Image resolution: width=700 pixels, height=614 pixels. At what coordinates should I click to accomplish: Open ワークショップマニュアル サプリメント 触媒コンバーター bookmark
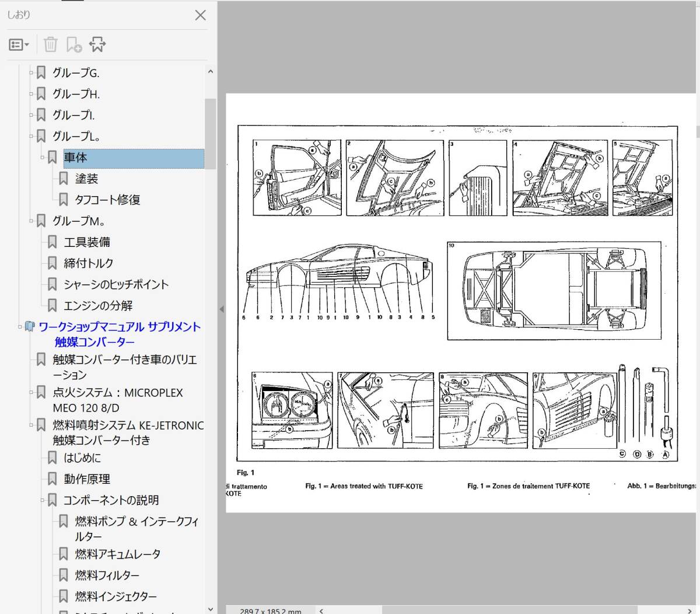(120, 334)
